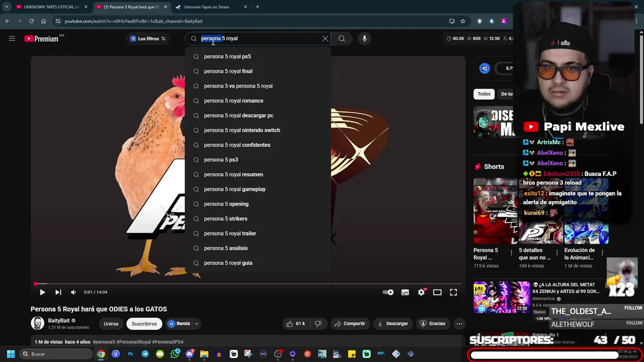Choose suggestion persona 5 ps3
The height and width of the screenshot is (362, 644).
(x=258, y=160)
